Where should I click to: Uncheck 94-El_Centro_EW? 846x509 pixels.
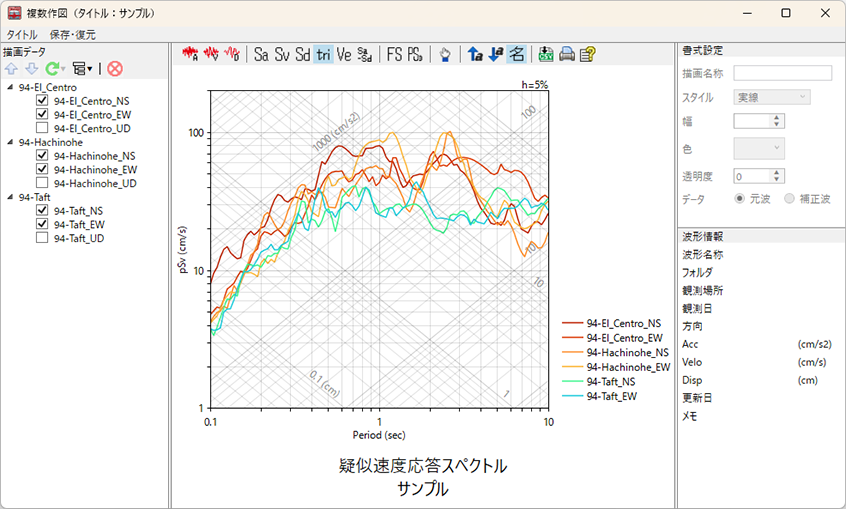point(42,114)
